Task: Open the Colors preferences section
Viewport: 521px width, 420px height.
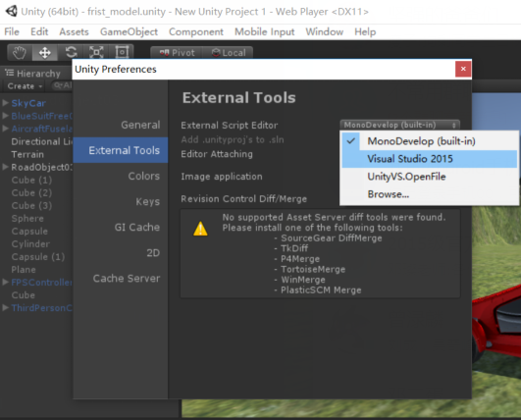Action: click(x=121, y=176)
